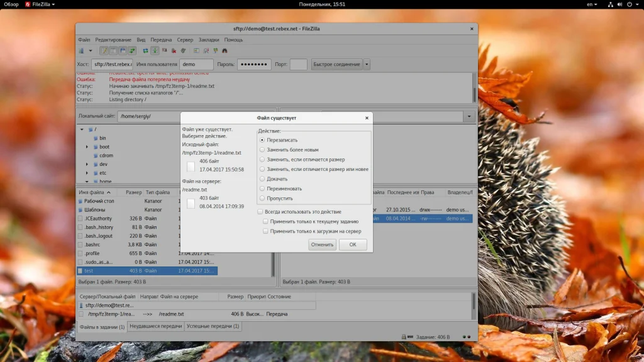644x362 pixels.
Task: Click the binoculars file search icon
Action: (x=225, y=51)
